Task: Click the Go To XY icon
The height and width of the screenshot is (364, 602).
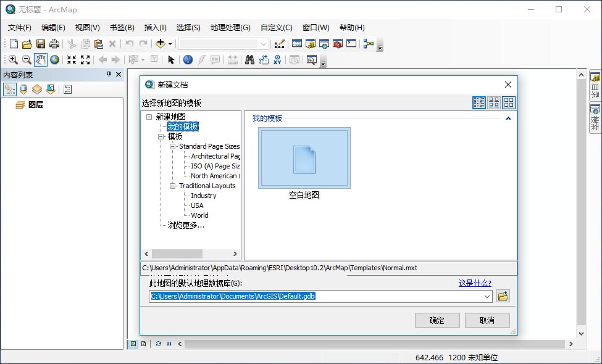Action: click(277, 60)
